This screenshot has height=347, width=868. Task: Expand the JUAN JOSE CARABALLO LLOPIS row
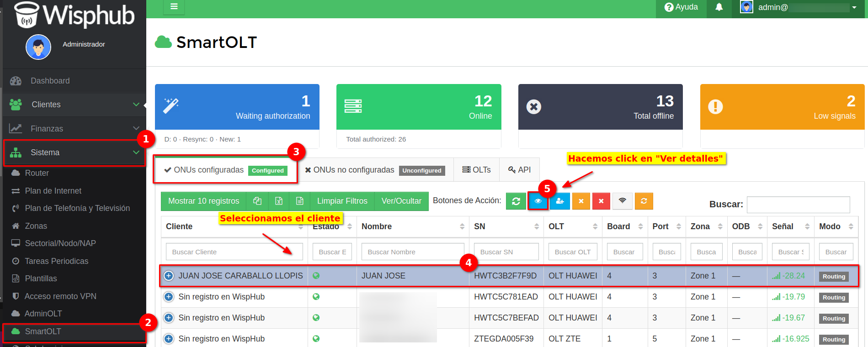click(169, 276)
